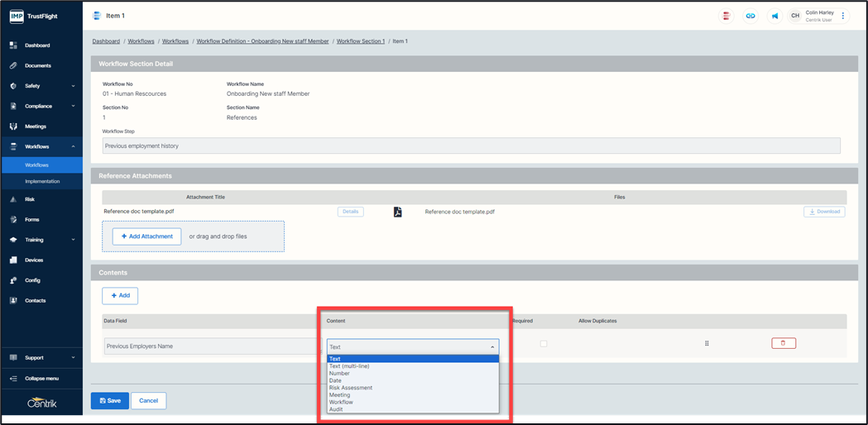Toggle the Required checkbox
868x425 pixels.
coord(543,343)
